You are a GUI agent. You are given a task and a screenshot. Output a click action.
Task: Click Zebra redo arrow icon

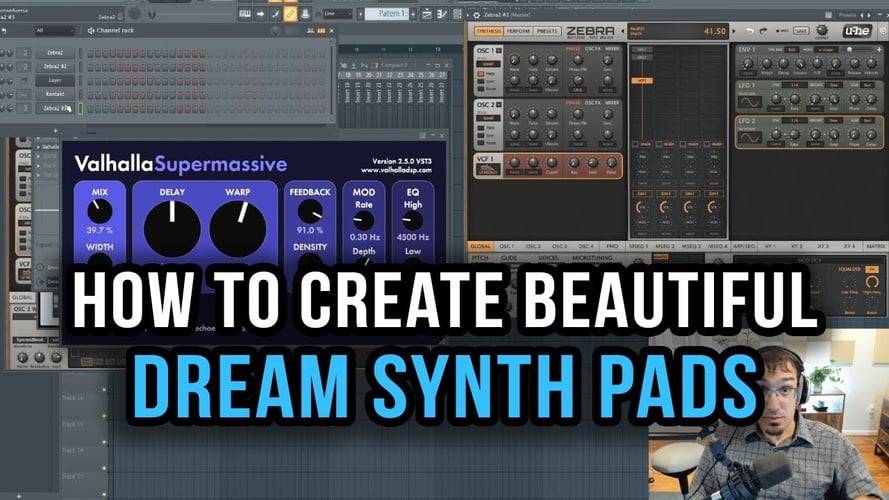click(x=764, y=31)
